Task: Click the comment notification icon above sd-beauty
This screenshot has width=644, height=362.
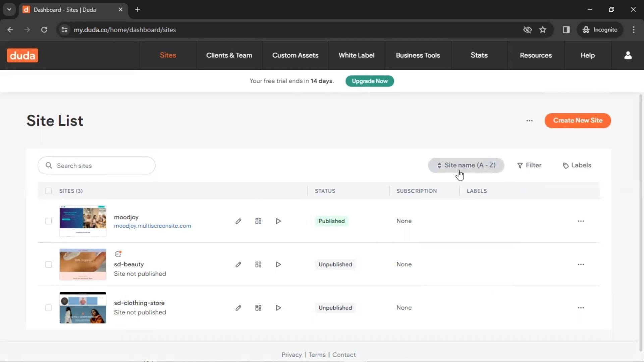Action: point(118,254)
